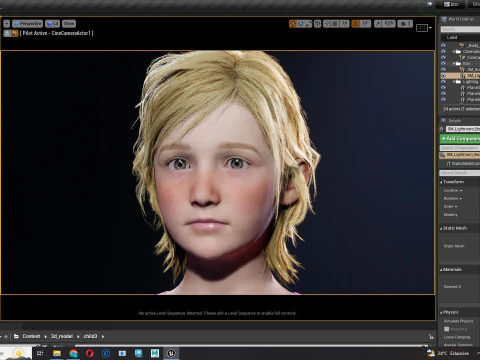Open the Lit view mode menu
The width and height of the screenshot is (480, 360).
(52, 24)
